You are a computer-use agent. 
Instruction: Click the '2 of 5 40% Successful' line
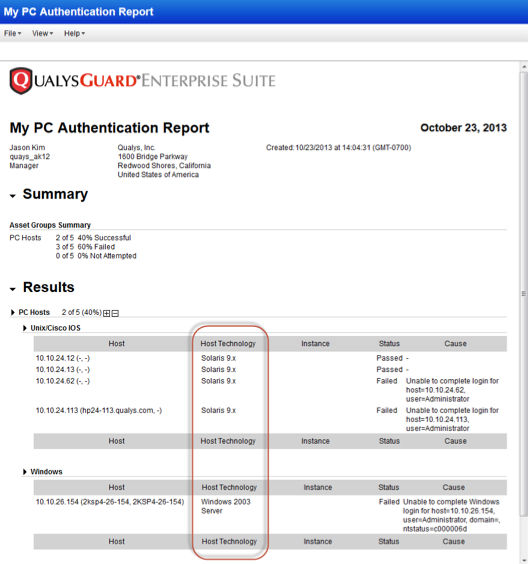tap(93, 238)
